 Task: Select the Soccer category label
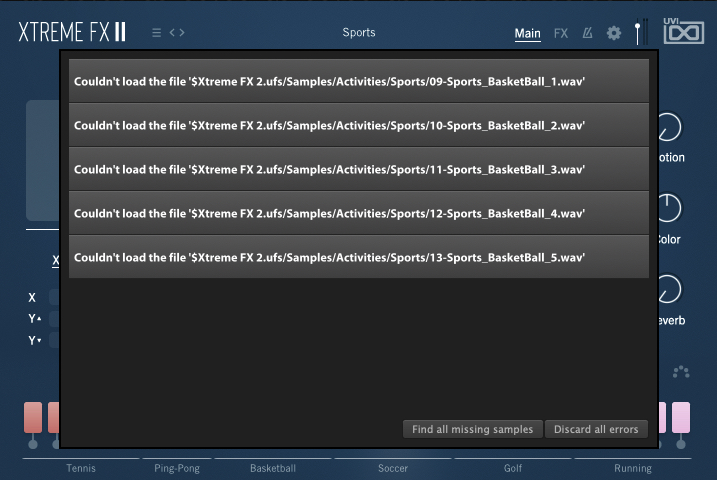click(393, 468)
